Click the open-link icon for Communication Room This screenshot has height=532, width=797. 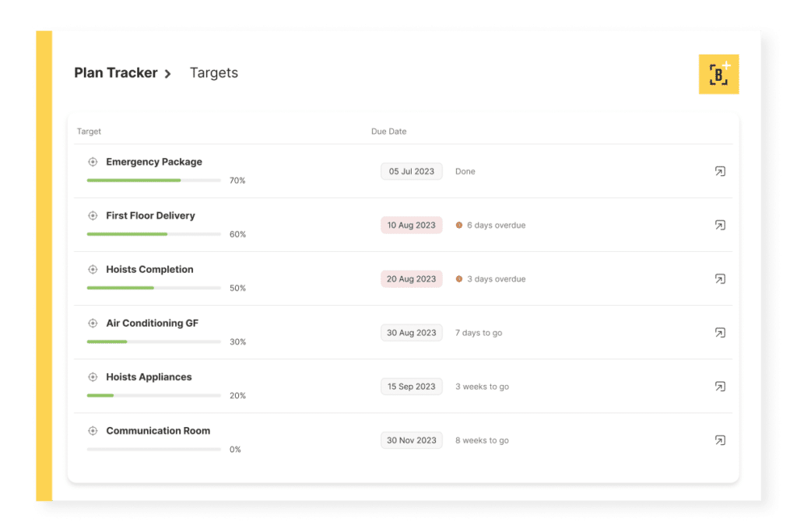coord(720,440)
